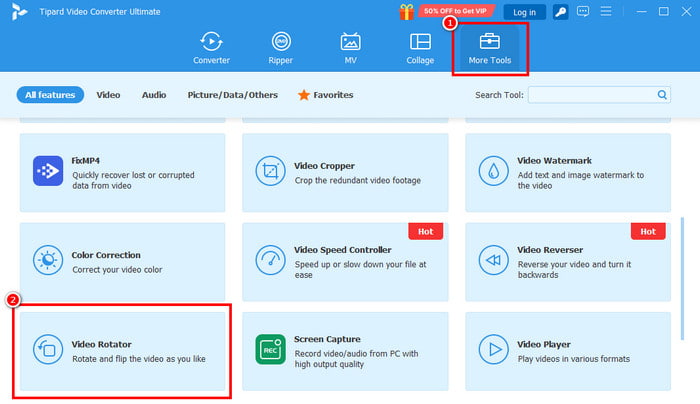The width and height of the screenshot is (700, 404).
Task: Click the Color Correction title
Action: point(106,255)
